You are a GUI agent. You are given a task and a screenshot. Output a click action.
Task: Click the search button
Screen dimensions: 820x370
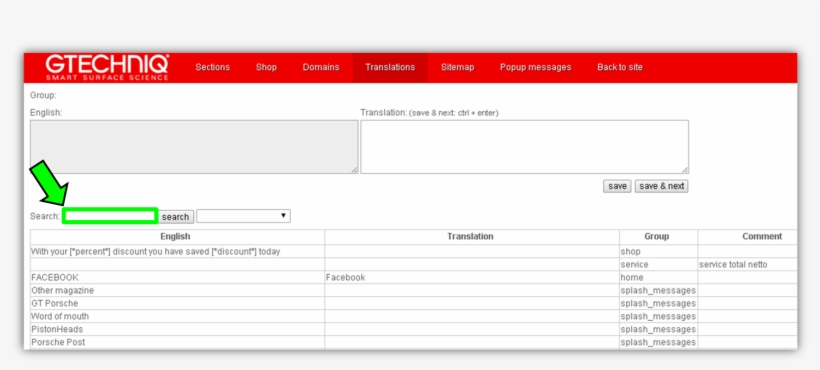point(175,216)
